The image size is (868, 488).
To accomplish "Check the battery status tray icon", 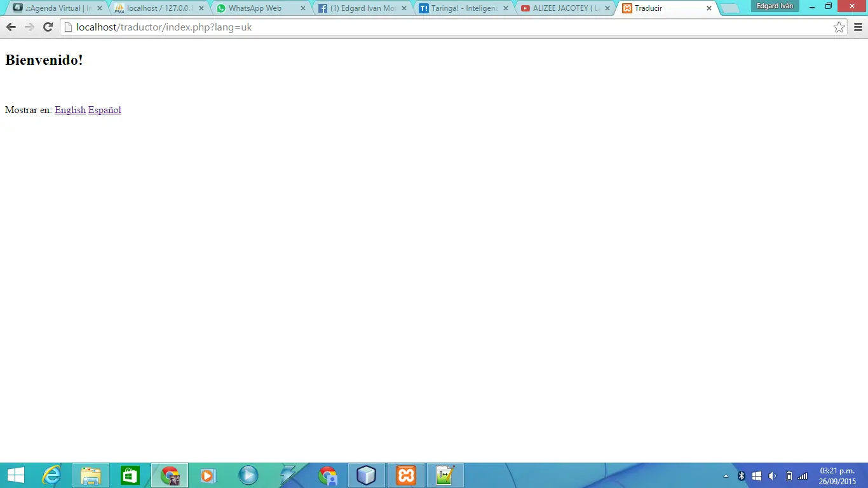I will tap(789, 476).
